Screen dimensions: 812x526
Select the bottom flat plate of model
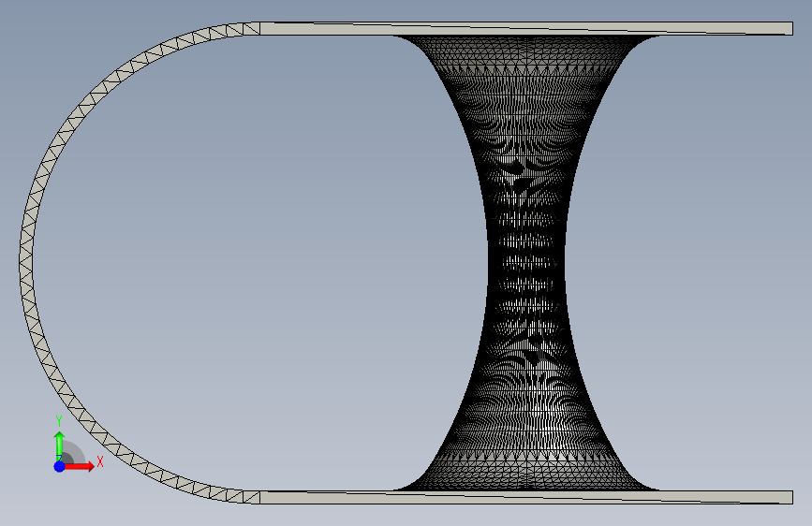pos(526,497)
